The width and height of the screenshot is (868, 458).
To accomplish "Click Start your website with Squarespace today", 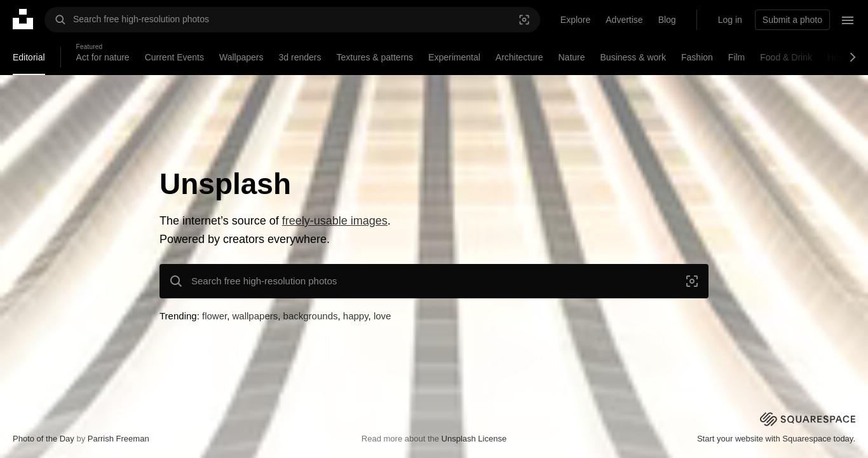I will 776,438.
